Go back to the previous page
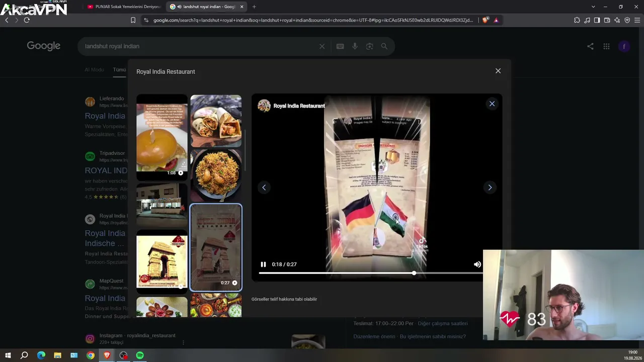The image size is (644, 362). tap(7, 20)
